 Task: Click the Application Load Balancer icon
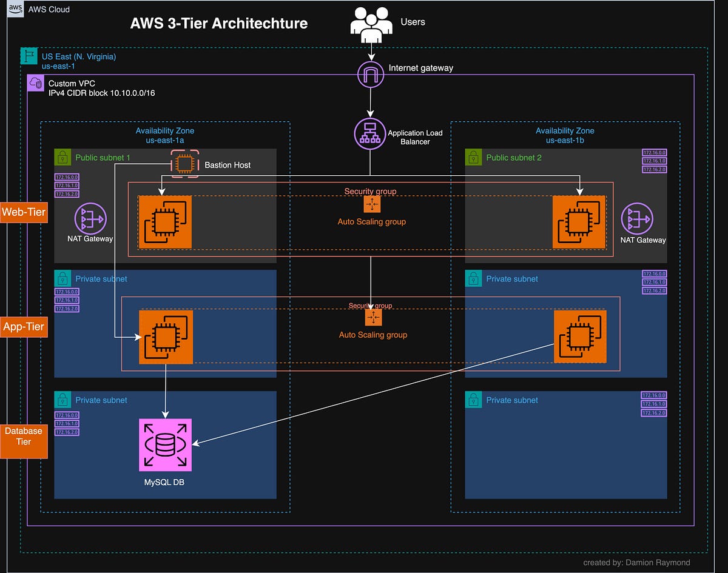(370, 133)
